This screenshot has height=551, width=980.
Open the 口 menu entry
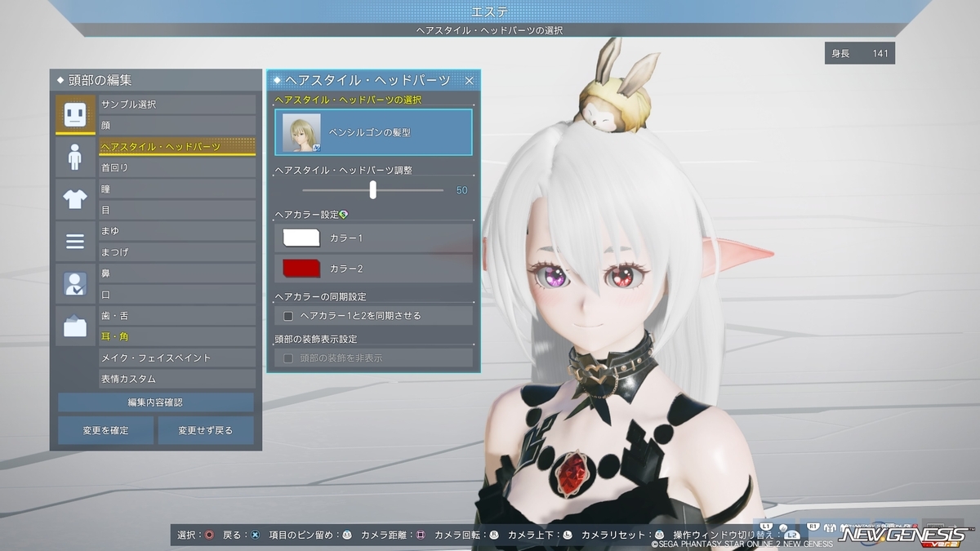[177, 295]
